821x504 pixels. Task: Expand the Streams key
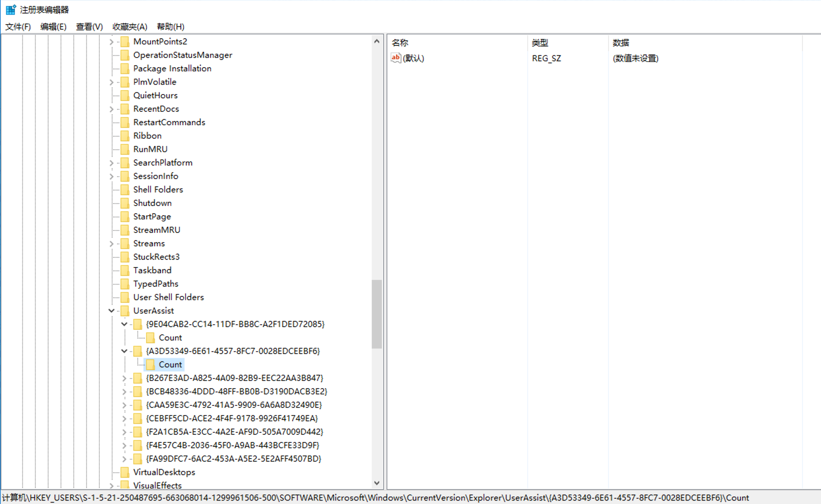(111, 244)
